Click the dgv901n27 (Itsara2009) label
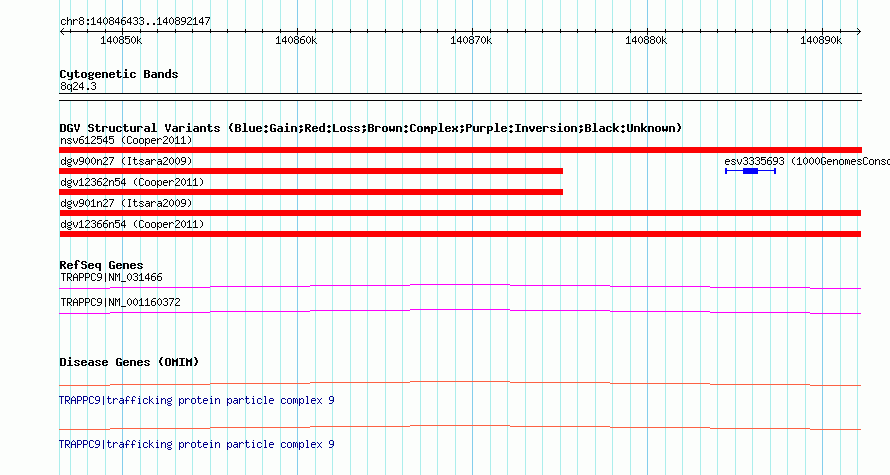890x475 pixels. point(126,203)
